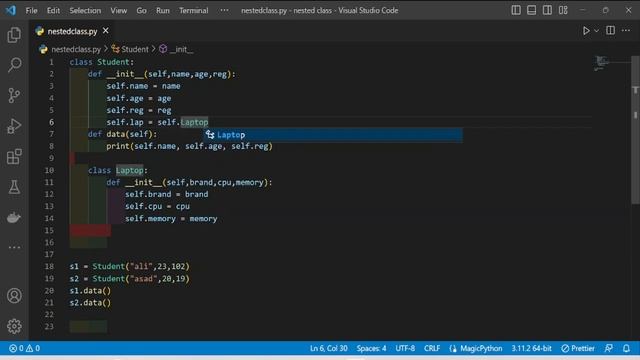
Task: Place cursor on 'self.age = age' line
Action: (139, 98)
